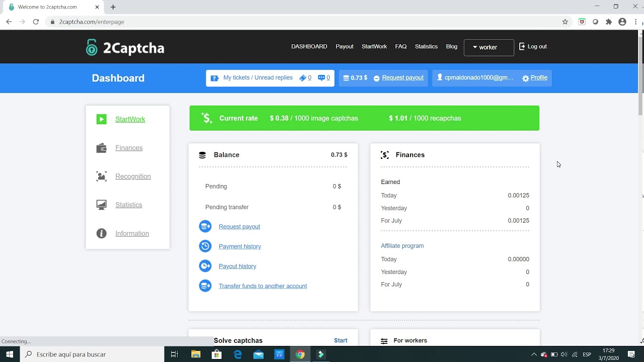The width and height of the screenshot is (644, 362).
Task: Click the Payout history icon
Action: [205, 266]
